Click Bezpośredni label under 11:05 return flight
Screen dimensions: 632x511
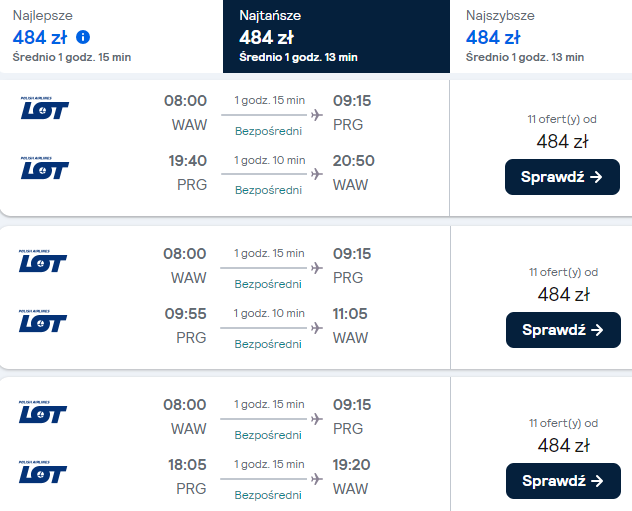[268, 343]
